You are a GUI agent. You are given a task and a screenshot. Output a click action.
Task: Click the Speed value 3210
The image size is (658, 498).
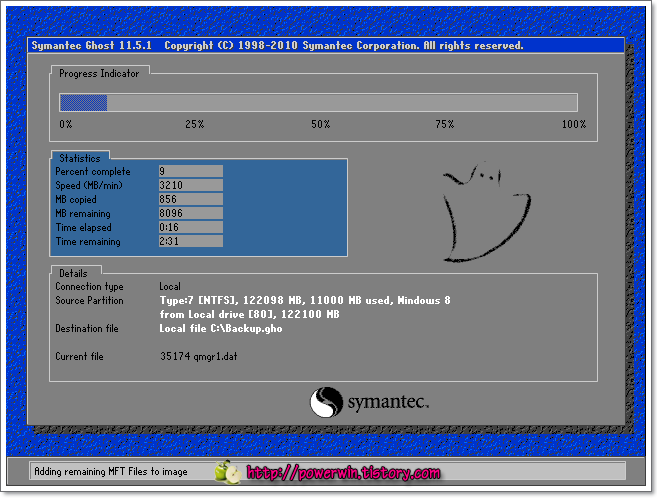pyautogui.click(x=191, y=185)
